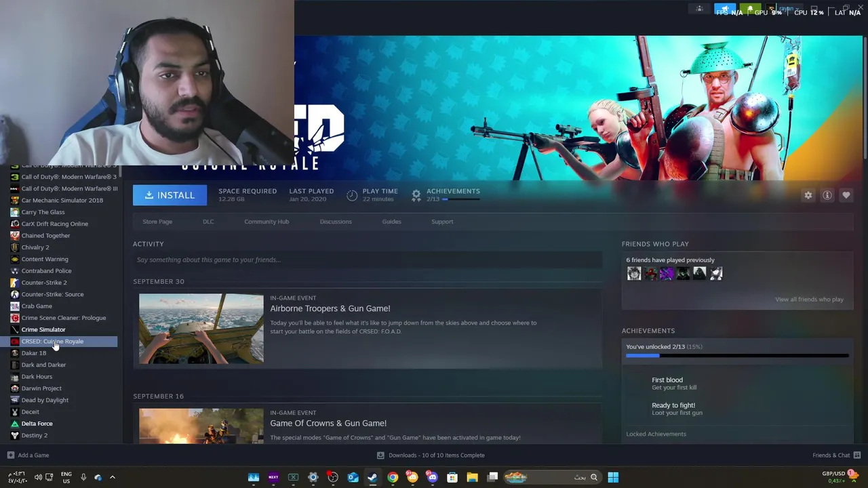Open Downloads 10 of 10 Items Complete

[x=437, y=455]
